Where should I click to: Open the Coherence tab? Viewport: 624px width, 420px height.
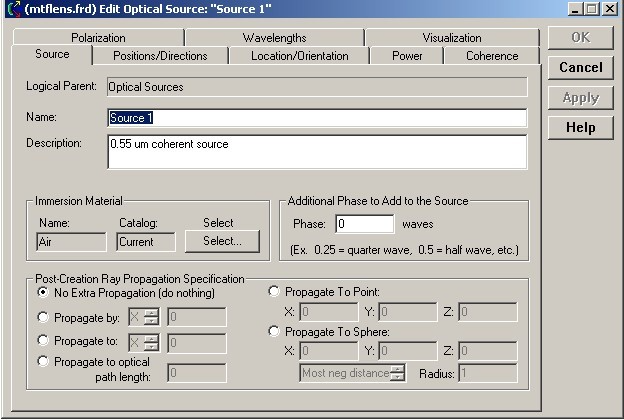pyautogui.click(x=492, y=56)
